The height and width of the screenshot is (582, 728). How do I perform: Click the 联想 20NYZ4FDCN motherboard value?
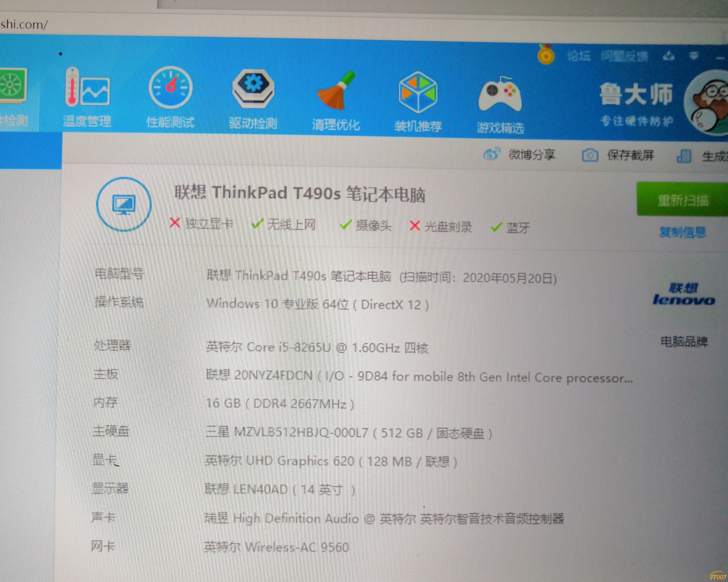pos(419,376)
